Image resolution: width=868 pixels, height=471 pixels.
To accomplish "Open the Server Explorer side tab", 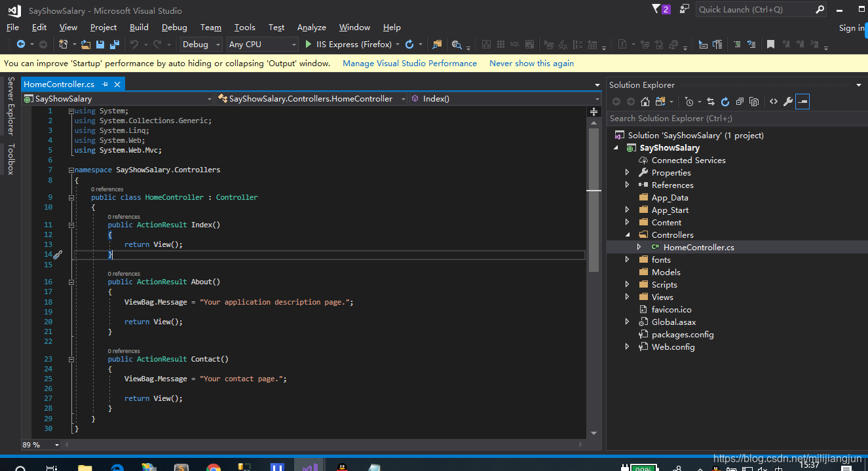I will click(10, 105).
